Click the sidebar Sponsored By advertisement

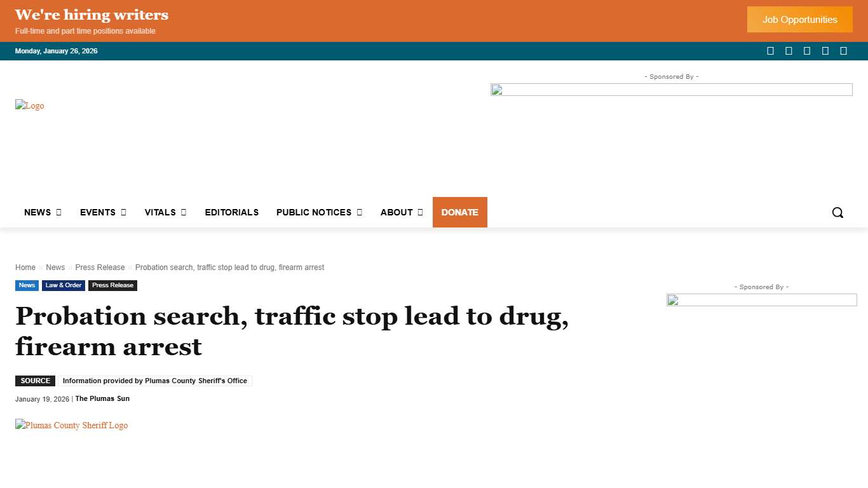(x=761, y=300)
